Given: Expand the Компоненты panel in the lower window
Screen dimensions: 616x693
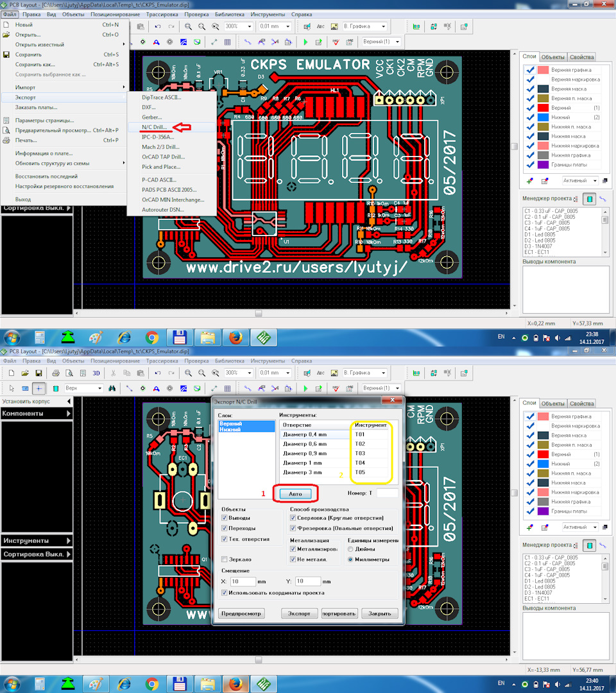Looking at the screenshot, I should click(x=69, y=414).
